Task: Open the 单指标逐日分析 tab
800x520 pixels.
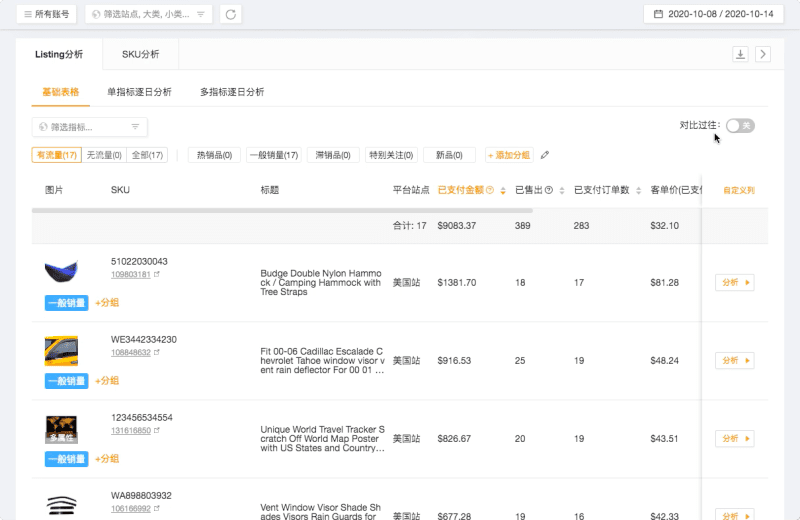Action: pos(139,92)
